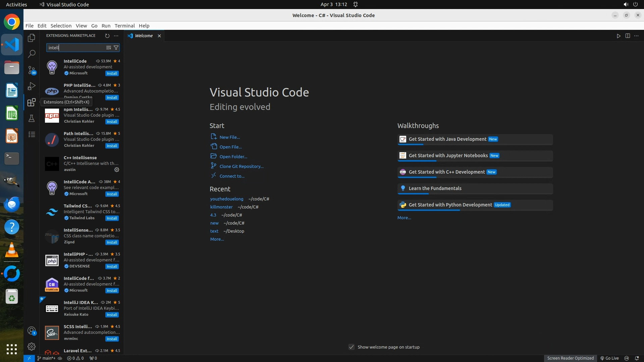Viewport: 644px width, 362px height.
Task: Refresh the extensions marketplace list
Action: tap(107, 36)
